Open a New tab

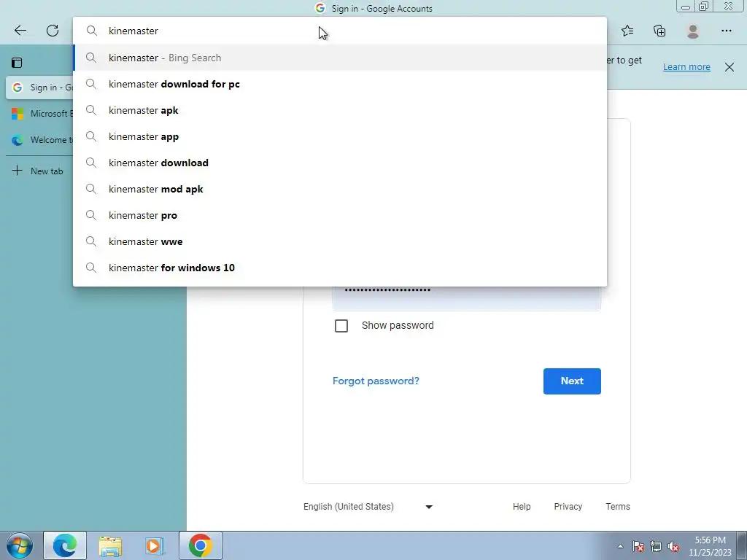[x=38, y=171]
